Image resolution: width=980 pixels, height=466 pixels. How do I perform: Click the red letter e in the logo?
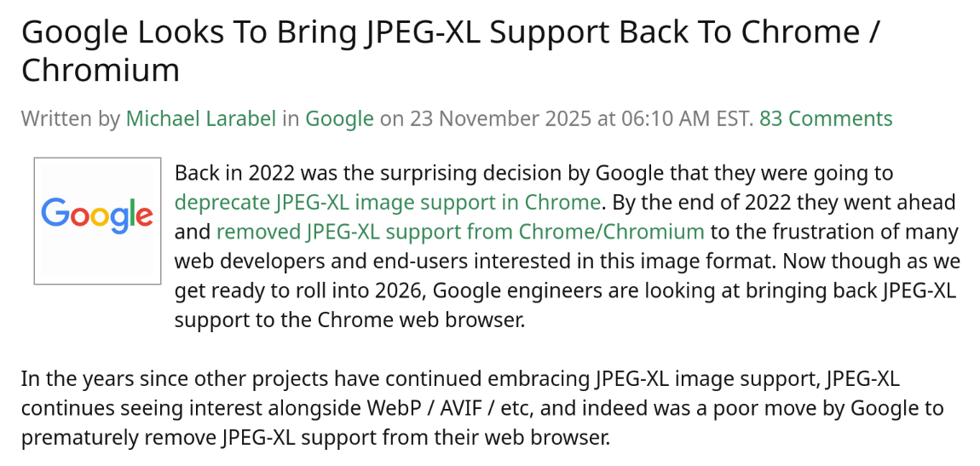pos(143,216)
